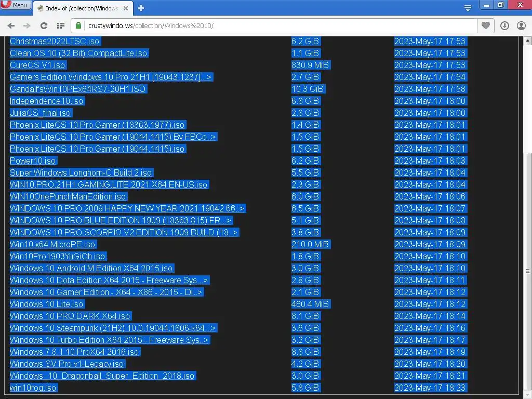
Task: Open Super Windows Longhorn-C Build 2.iso
Action: (x=81, y=172)
